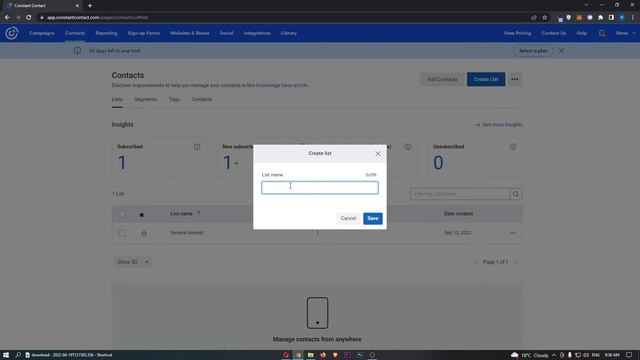Click the Date created column header
The image size is (640, 360).
(458, 214)
